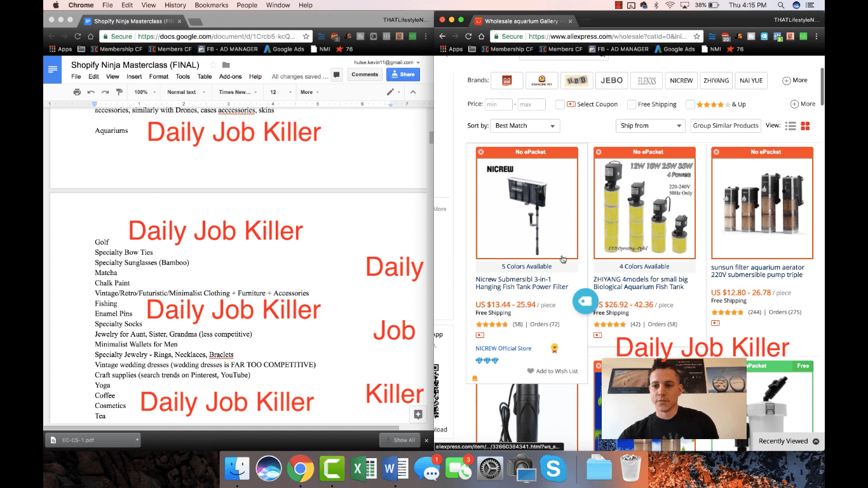Open the zoom 100% dropdown
The width and height of the screenshot is (868, 488).
coord(144,92)
